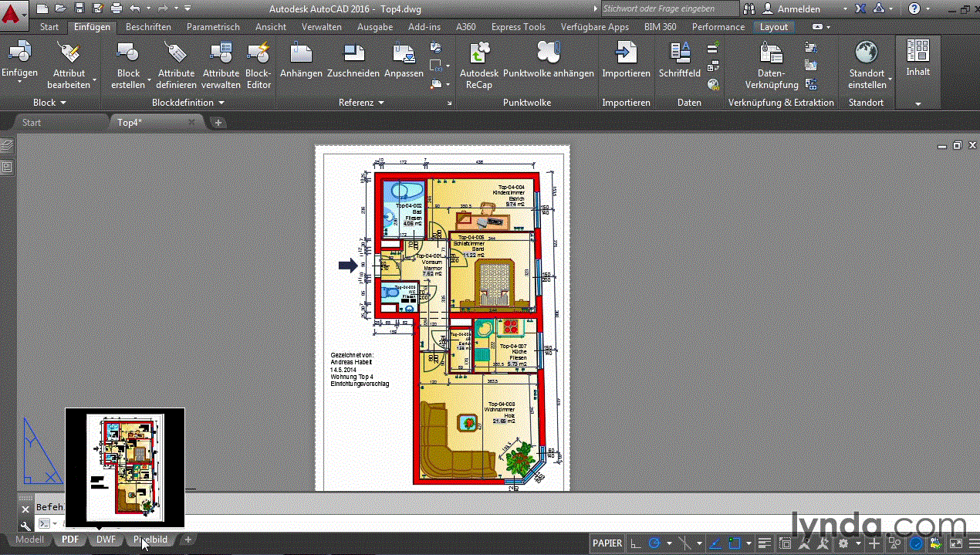This screenshot has width=980, height=555.
Task: Click the New drawing icon in quick access
Action: [x=42, y=8]
